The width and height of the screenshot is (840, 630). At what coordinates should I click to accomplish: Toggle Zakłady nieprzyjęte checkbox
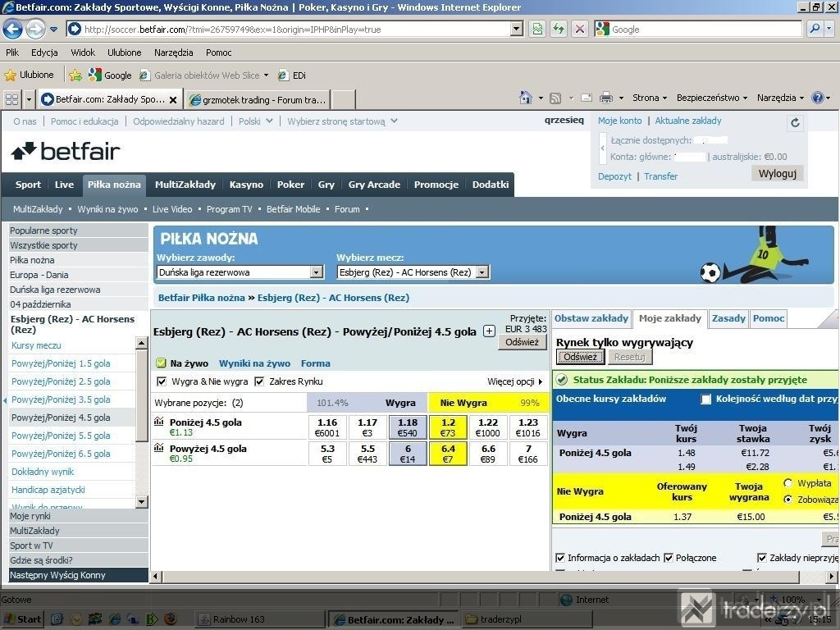(x=762, y=558)
